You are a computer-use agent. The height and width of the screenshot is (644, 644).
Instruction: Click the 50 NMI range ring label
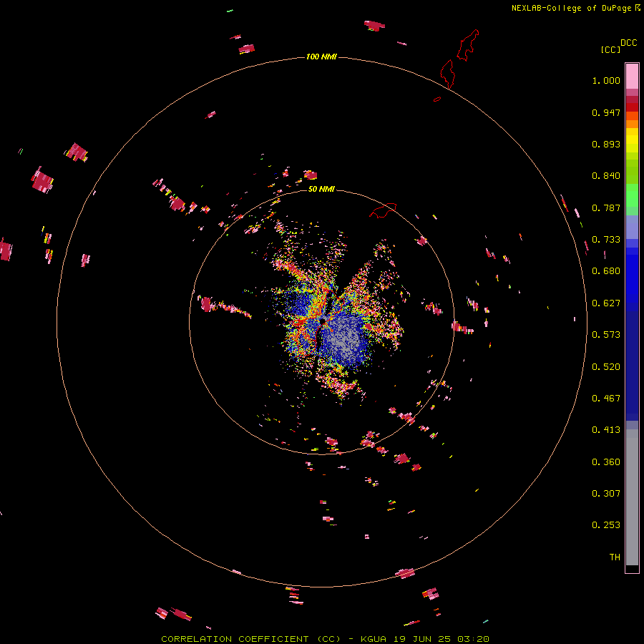tap(321, 189)
